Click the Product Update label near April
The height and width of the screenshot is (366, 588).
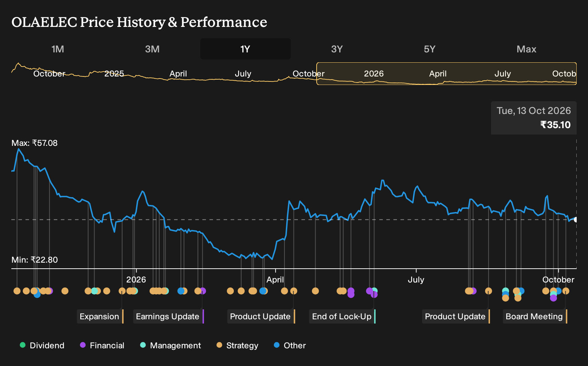(x=261, y=316)
